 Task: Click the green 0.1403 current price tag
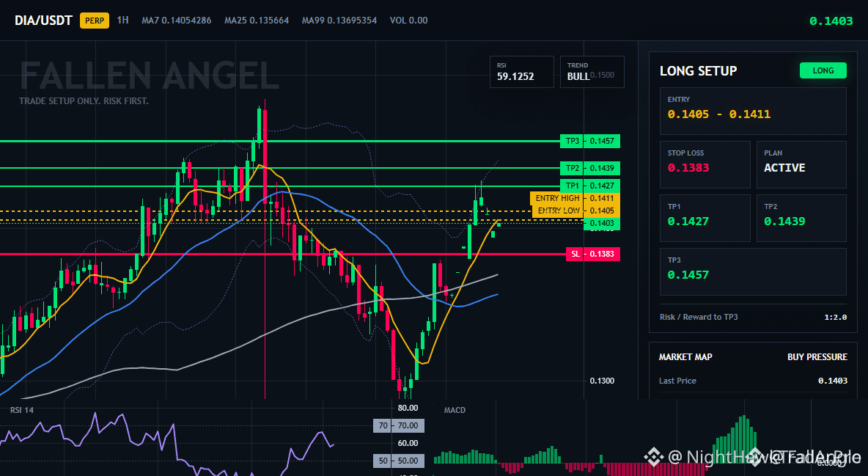(x=602, y=223)
